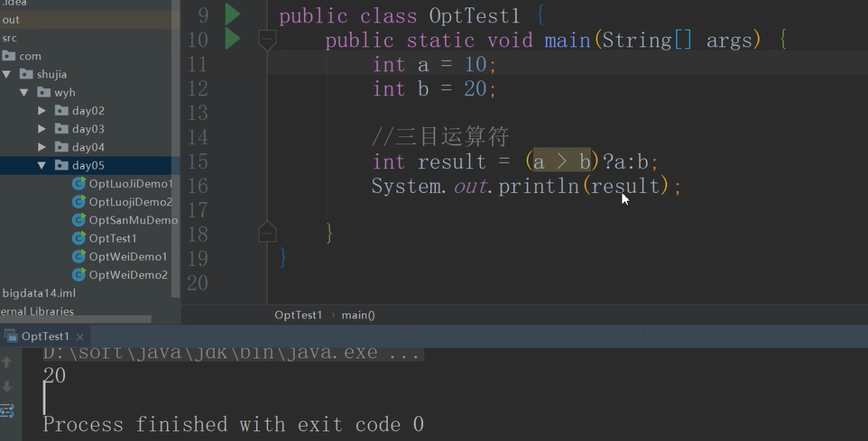
Task: Run main method gutter arrow line 10
Action: 233,40
